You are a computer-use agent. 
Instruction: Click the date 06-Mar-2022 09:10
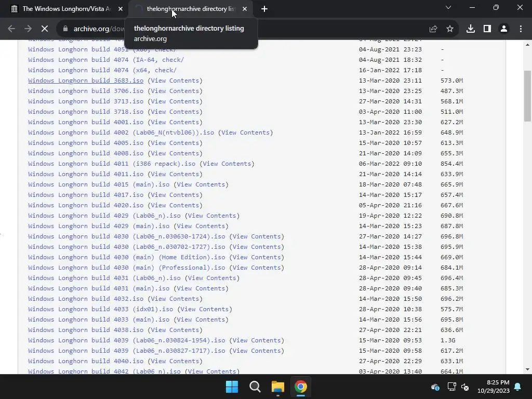[x=390, y=164]
